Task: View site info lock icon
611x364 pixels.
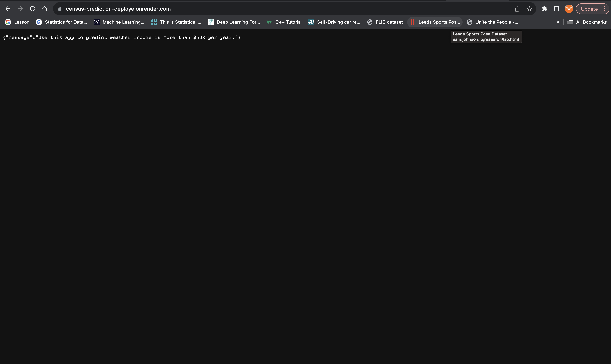Action: [60, 9]
